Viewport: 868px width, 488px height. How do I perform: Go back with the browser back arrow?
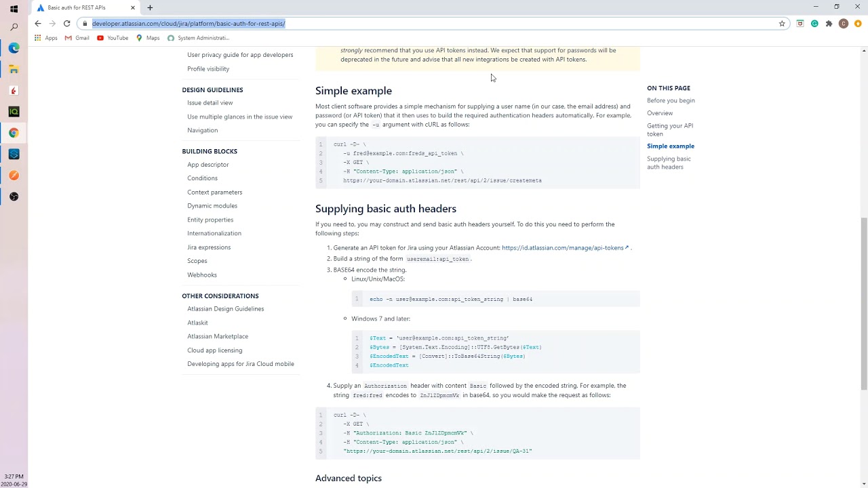38,23
